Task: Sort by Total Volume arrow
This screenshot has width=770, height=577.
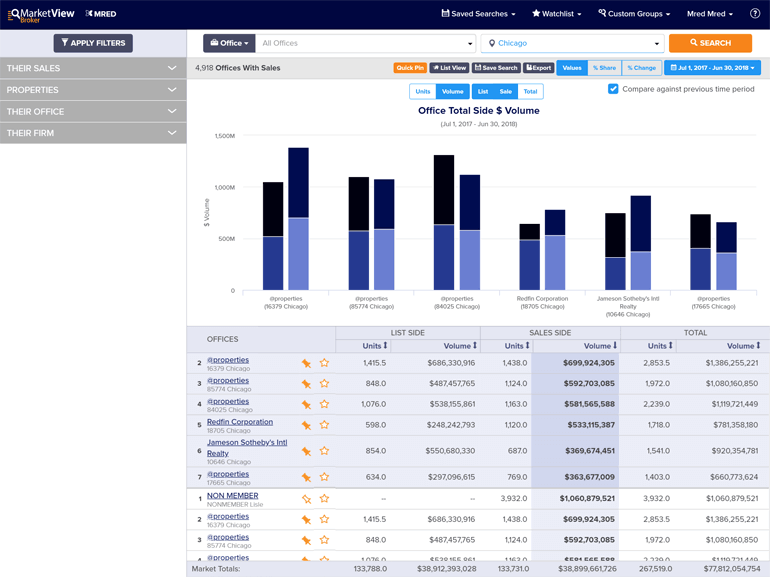Action: 758,346
